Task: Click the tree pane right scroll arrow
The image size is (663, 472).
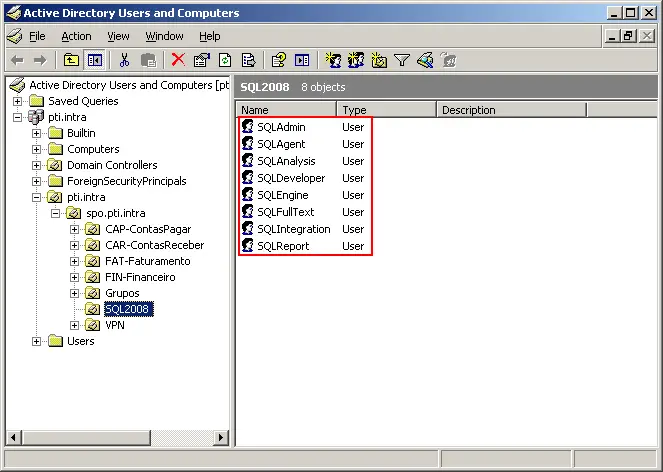Action: click(x=220, y=438)
